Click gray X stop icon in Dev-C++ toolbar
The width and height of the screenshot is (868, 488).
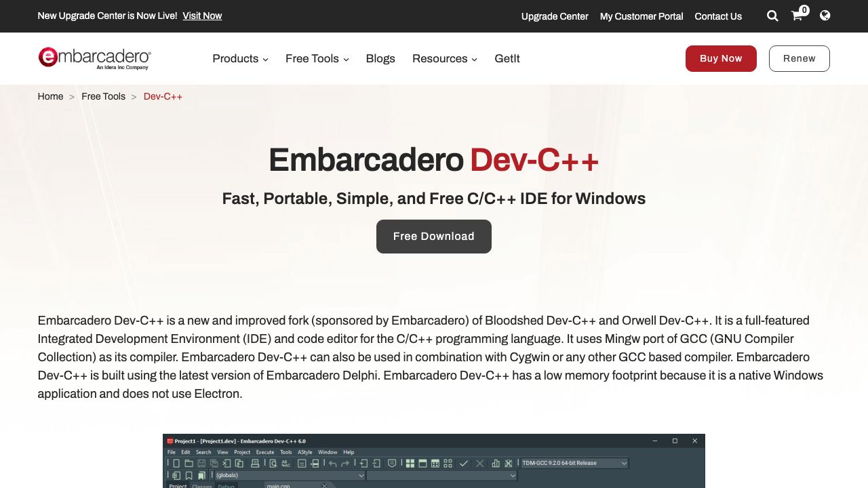click(x=479, y=464)
